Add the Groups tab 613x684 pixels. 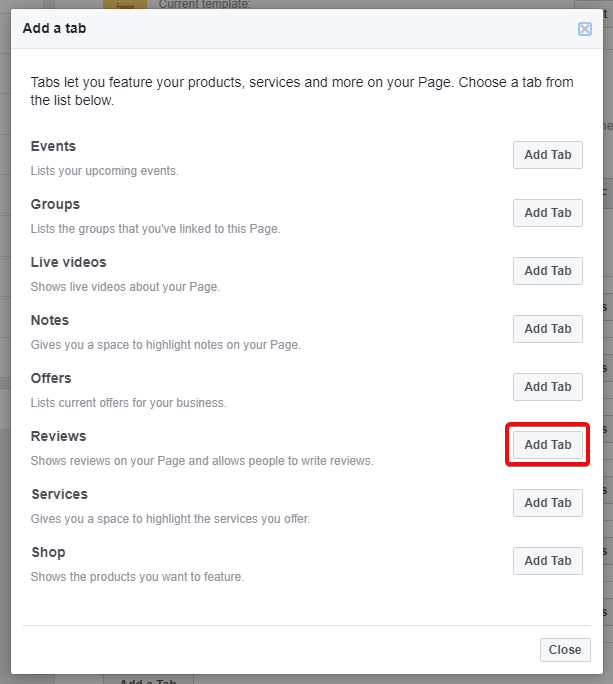coord(548,213)
